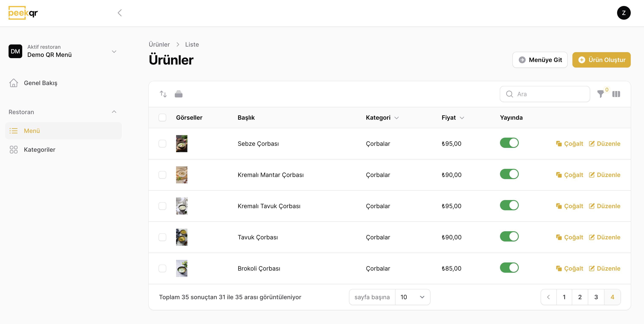Screen dimensions: 644x324
Task: Expand the Demo QR Menü restaurant selector
Action: 114,52
